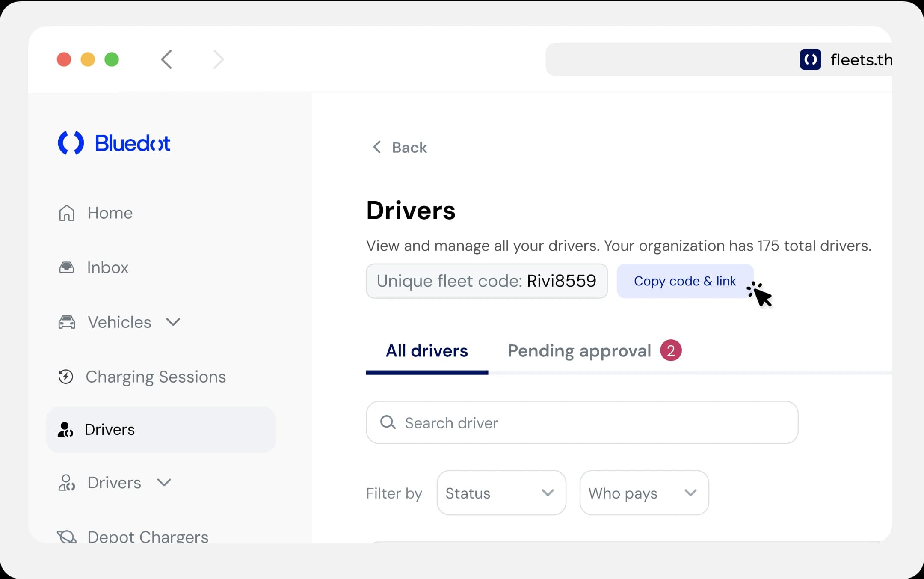Screen dimensions: 924x579
Task: Click the browser address bar fleets.th
Action: [719, 59]
